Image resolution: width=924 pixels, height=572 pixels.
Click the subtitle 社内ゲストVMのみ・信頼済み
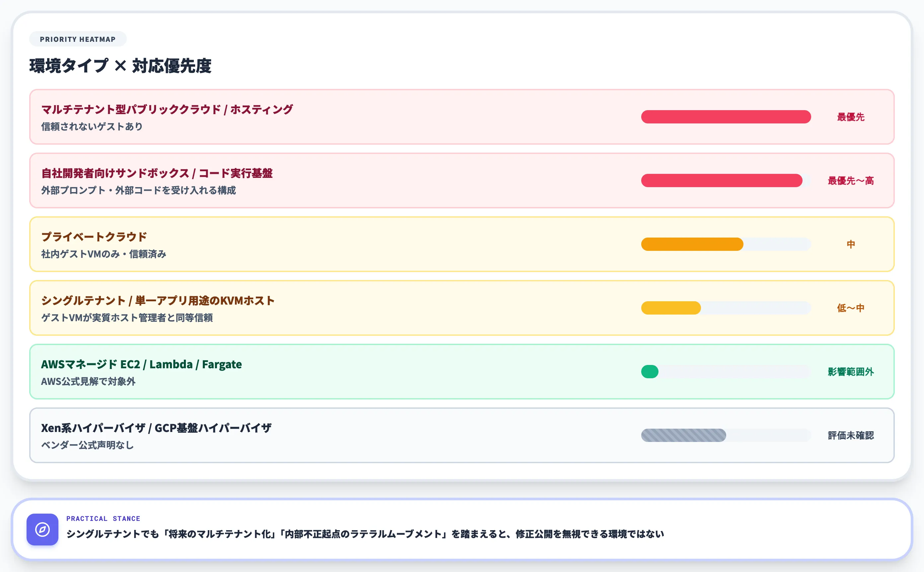point(104,254)
